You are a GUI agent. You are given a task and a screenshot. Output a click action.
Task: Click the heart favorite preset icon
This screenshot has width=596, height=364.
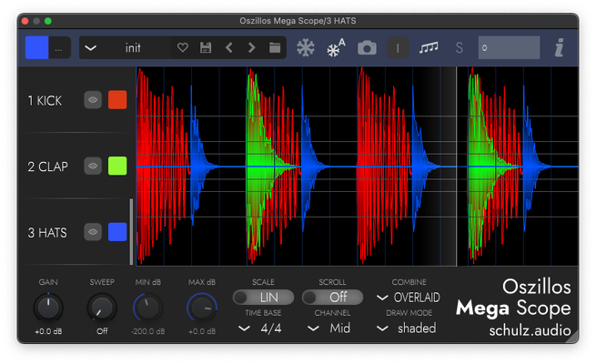(183, 47)
